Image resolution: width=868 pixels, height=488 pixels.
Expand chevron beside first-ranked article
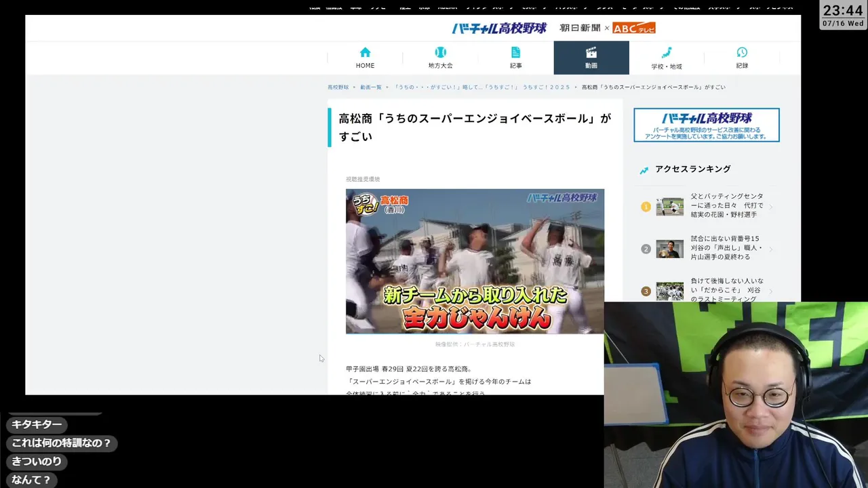[771, 207]
